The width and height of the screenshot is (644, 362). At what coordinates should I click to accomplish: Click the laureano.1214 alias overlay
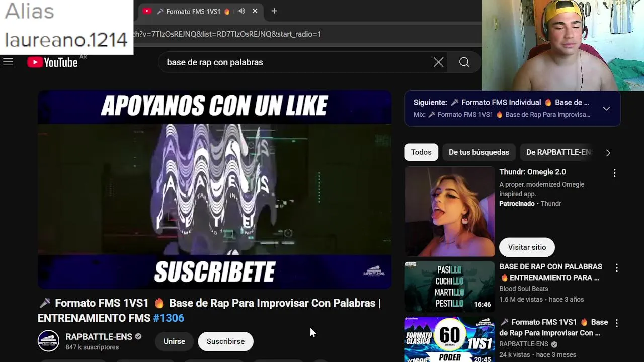click(x=66, y=39)
